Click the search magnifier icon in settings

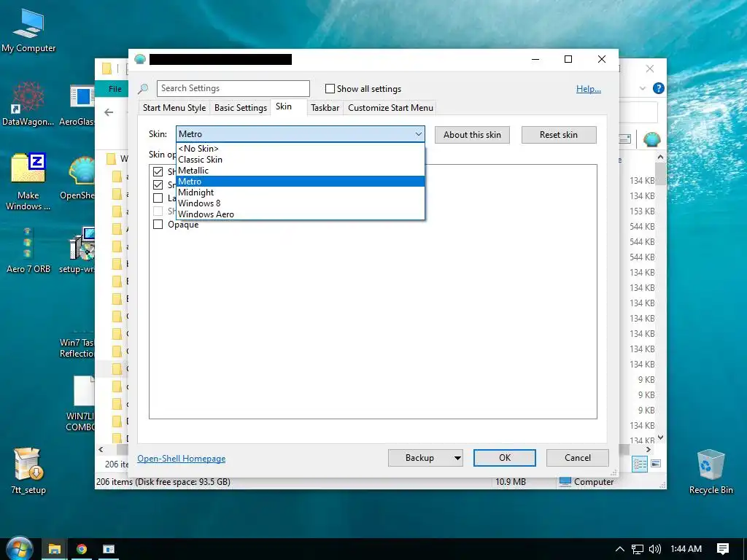coord(143,88)
